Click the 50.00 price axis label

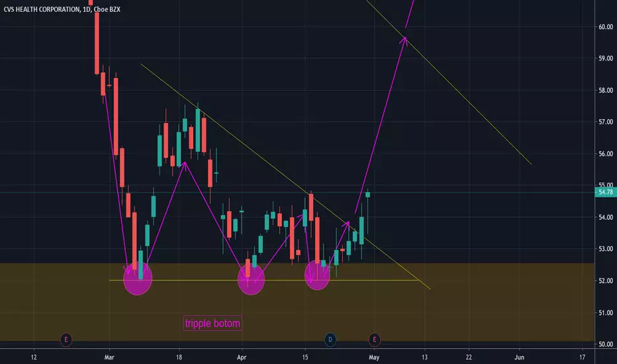tap(606, 344)
